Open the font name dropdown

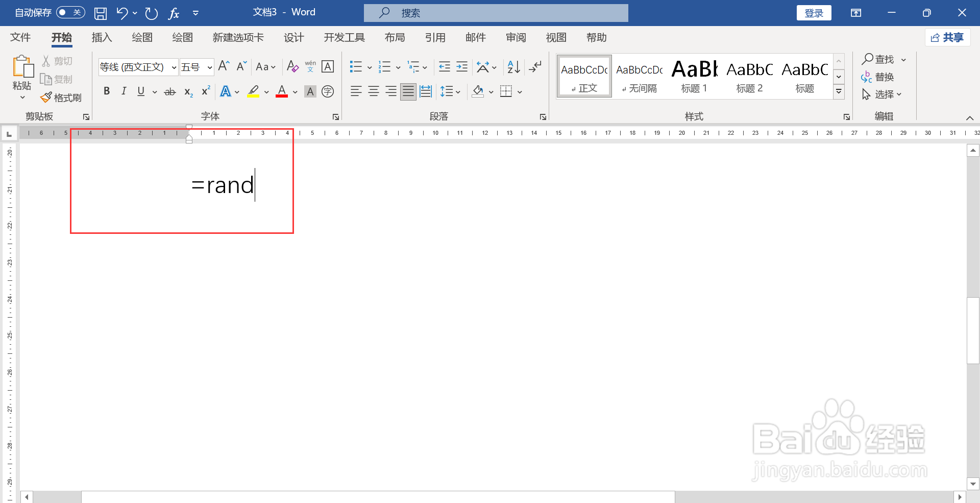tap(174, 67)
